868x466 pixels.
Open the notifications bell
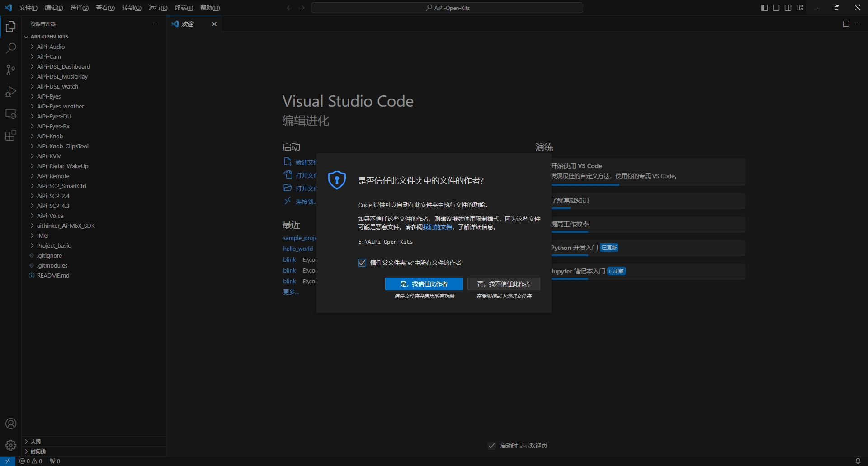click(x=858, y=461)
